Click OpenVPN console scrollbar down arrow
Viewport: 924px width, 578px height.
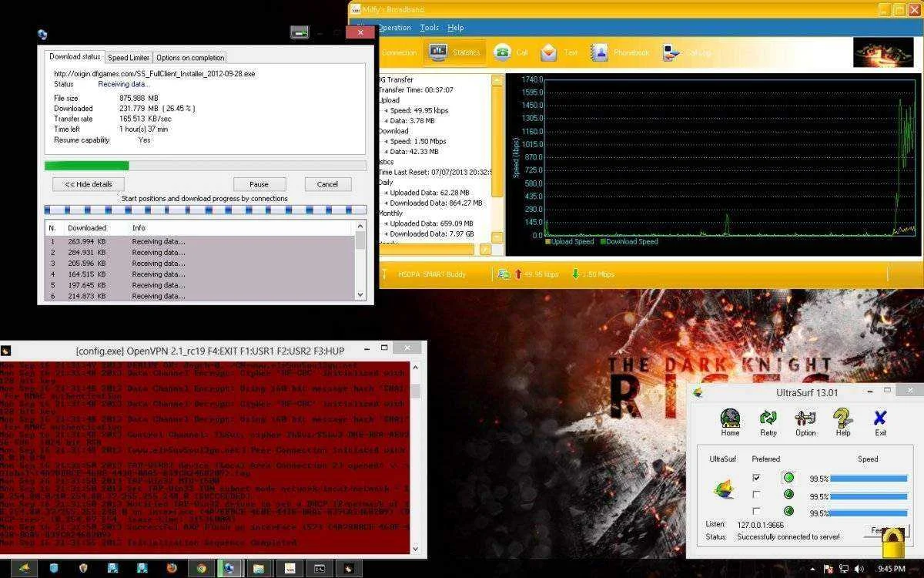[416, 548]
